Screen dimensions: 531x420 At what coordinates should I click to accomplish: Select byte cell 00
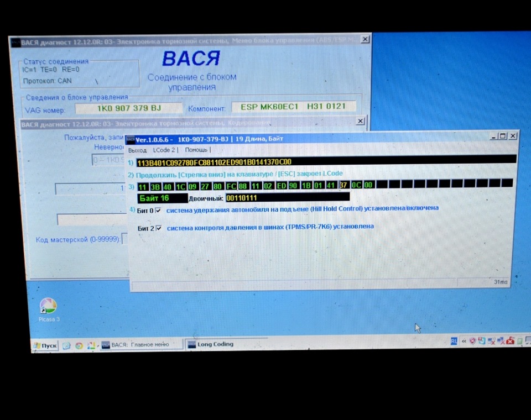(x=368, y=185)
